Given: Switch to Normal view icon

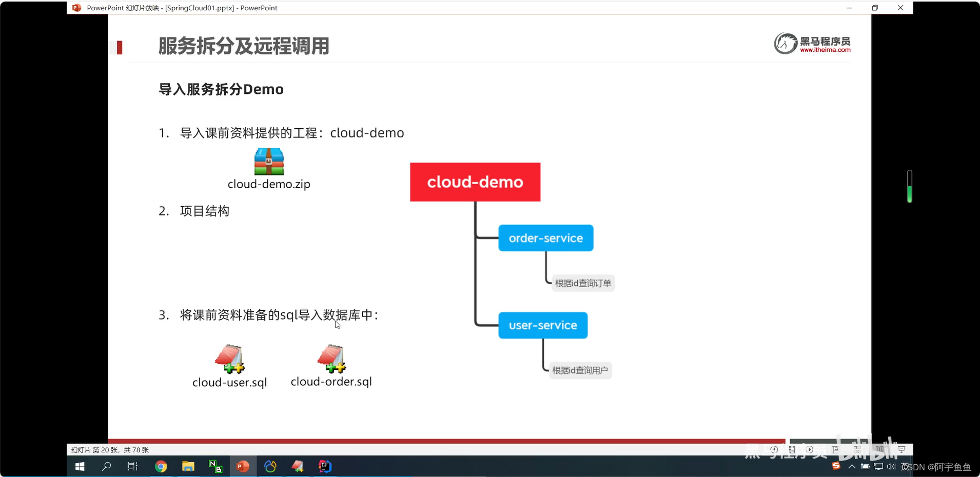Looking at the screenshot, I should pyautogui.click(x=835, y=450).
